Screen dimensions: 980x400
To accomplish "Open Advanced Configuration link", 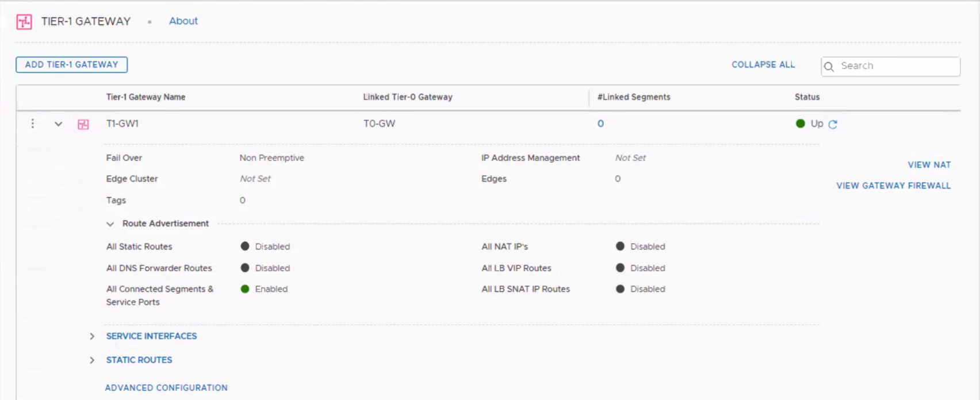I will click(166, 388).
